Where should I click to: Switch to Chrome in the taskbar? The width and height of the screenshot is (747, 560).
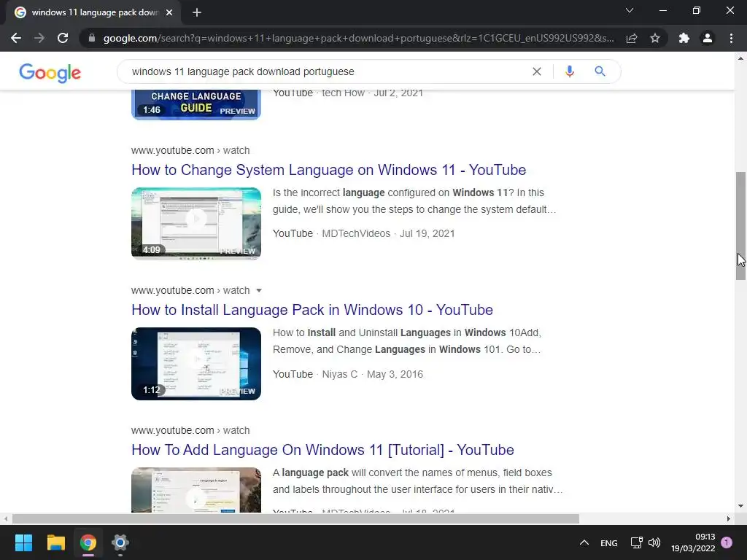tap(88, 542)
